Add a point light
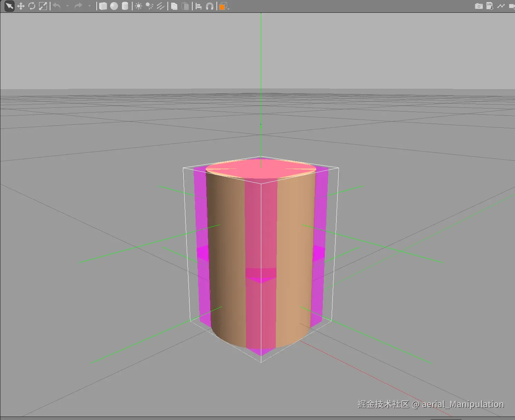 coord(138,6)
